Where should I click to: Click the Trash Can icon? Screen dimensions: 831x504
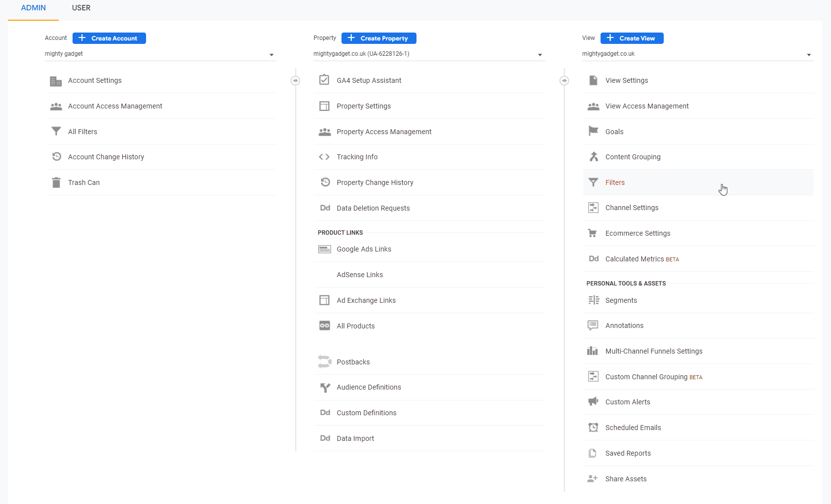(x=56, y=182)
